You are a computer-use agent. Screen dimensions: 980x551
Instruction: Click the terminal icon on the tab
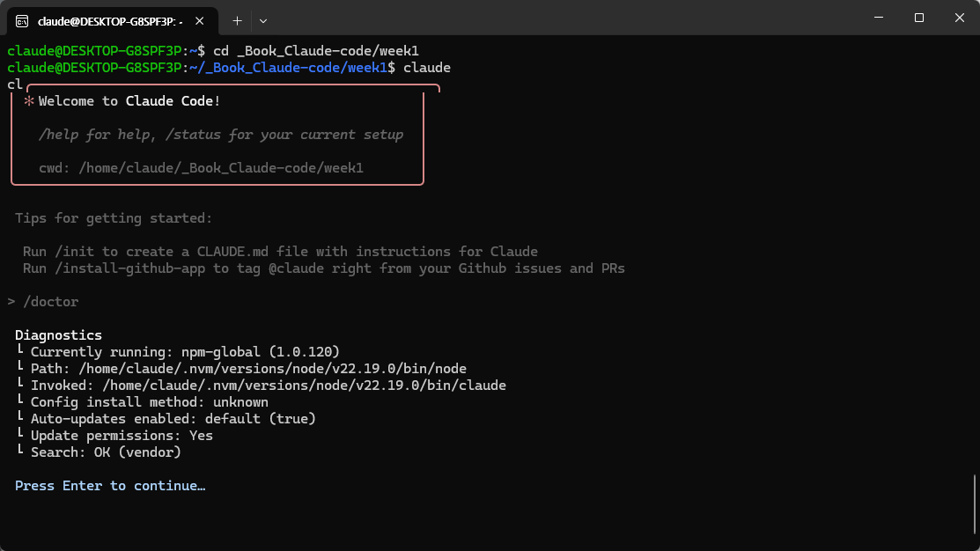(x=22, y=21)
